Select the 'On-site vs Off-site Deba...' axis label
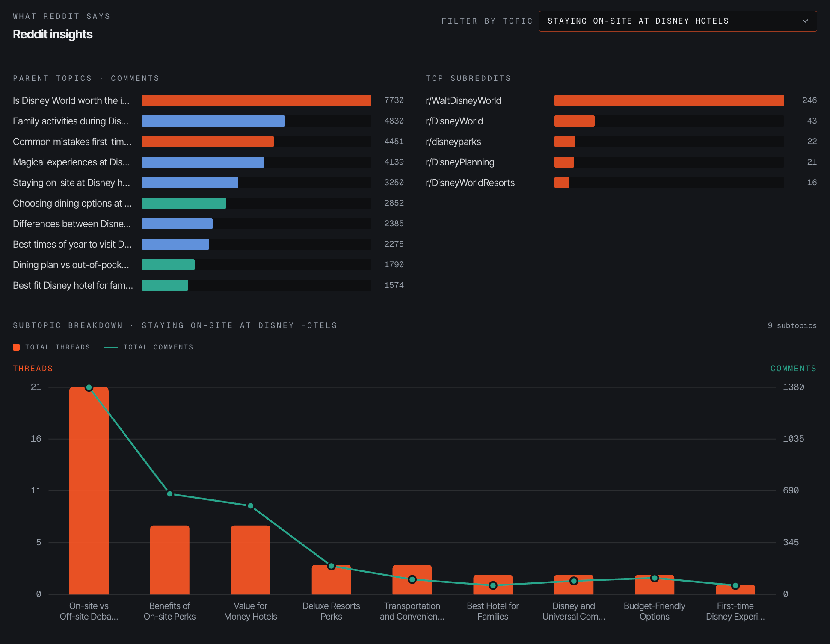Screen dimensions: 830x644 (x=89, y=611)
